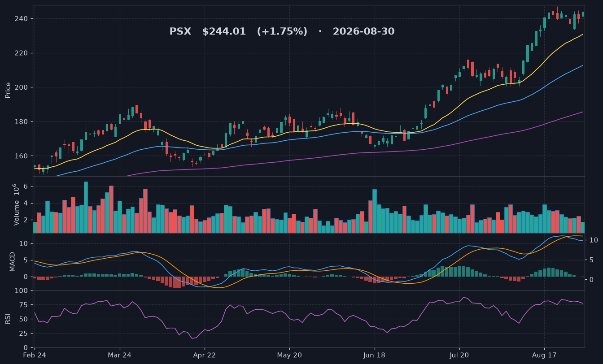The width and height of the screenshot is (603, 364).
Task: Click the Price axis label
Action: coord(8,91)
